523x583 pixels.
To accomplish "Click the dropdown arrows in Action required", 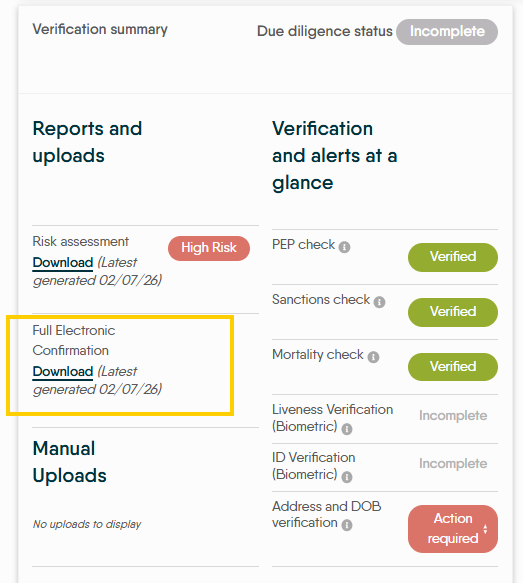I will pyautogui.click(x=485, y=529).
